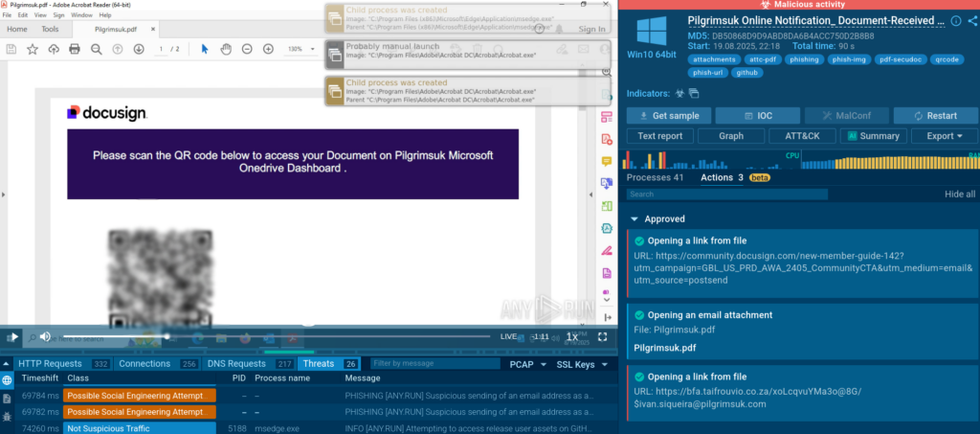Image resolution: width=980 pixels, height=434 pixels.
Task: Click the zoom out magnifier in Acrobat toolbar
Action: (x=96, y=49)
